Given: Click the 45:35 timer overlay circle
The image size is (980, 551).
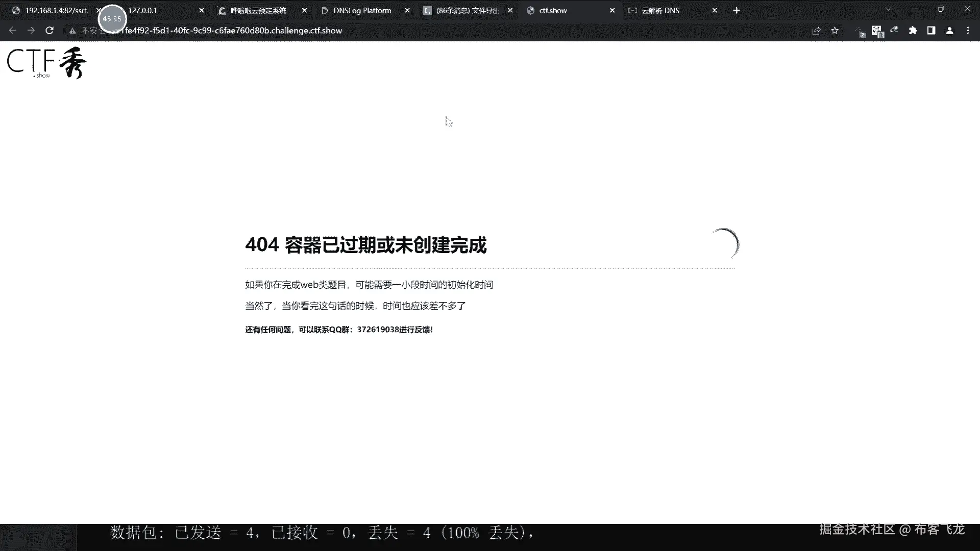Looking at the screenshot, I should click(x=112, y=19).
